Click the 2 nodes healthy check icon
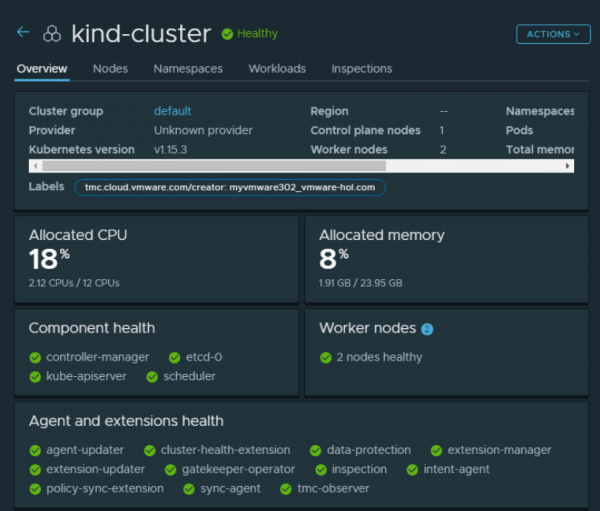The height and width of the screenshot is (511, 600). 325,357
